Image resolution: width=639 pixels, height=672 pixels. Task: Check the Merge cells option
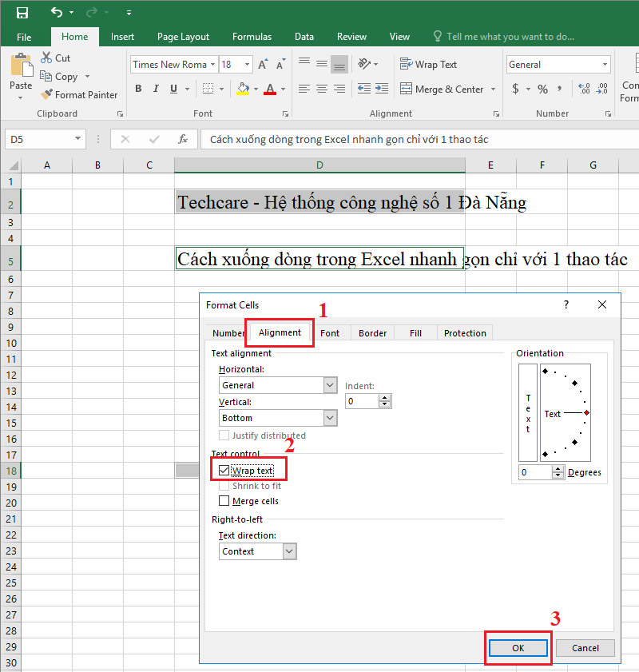224,501
